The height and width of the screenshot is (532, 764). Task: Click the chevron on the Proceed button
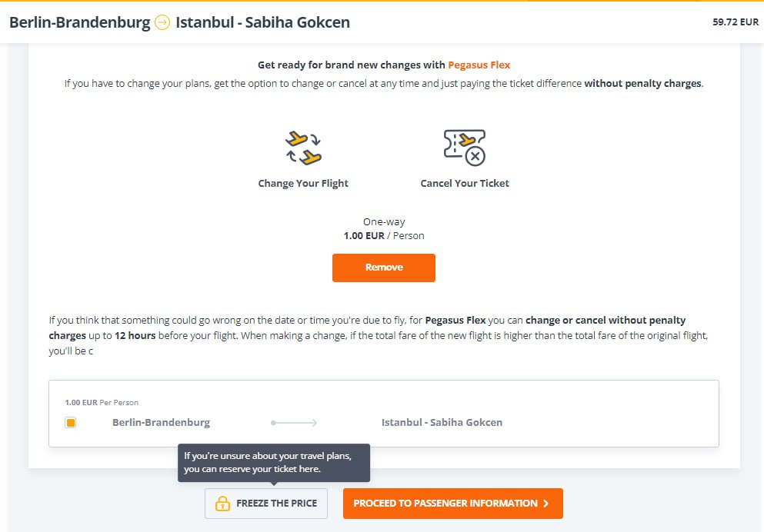(545, 504)
